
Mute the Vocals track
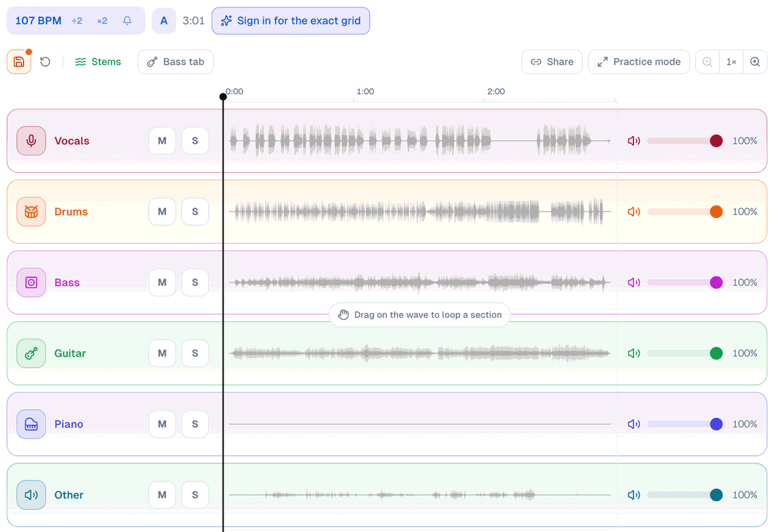coord(162,141)
